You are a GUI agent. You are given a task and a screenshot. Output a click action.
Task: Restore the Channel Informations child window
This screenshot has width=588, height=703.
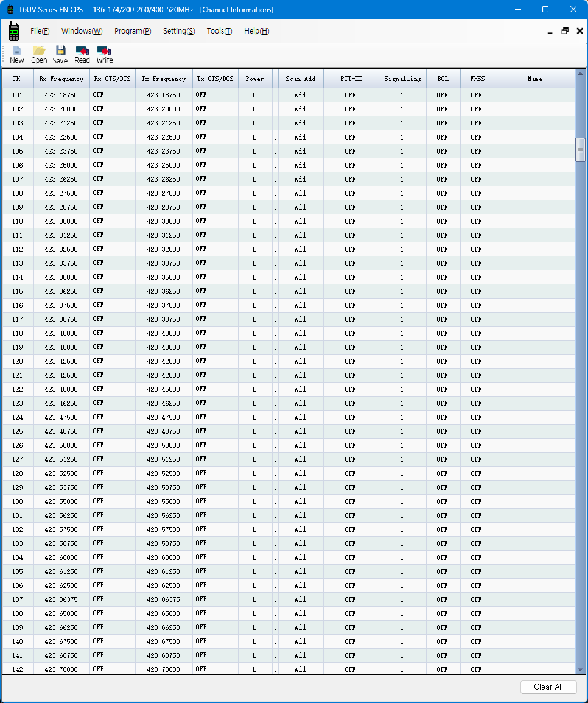click(565, 31)
